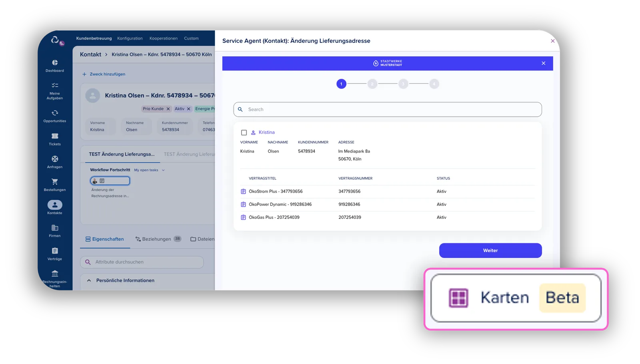The height and width of the screenshot is (364, 640).
Task: Open Meine Aufgaben in the sidebar
Action: [55, 91]
